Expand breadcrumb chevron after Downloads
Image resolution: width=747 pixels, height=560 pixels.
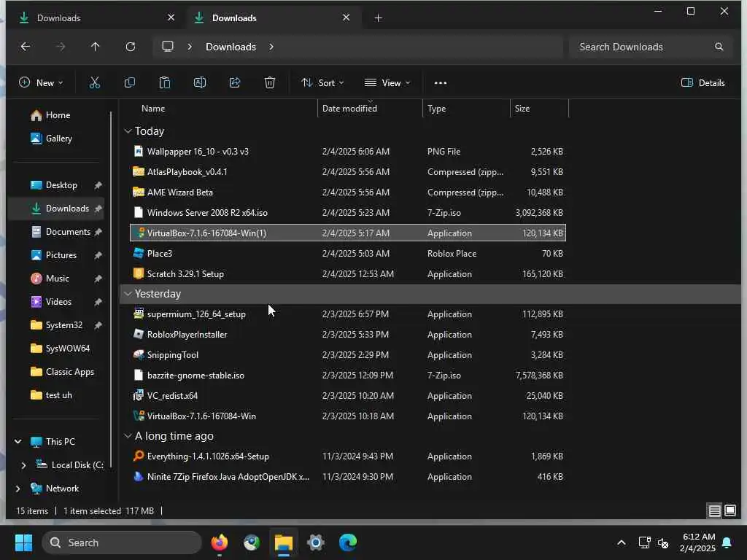pyautogui.click(x=271, y=47)
